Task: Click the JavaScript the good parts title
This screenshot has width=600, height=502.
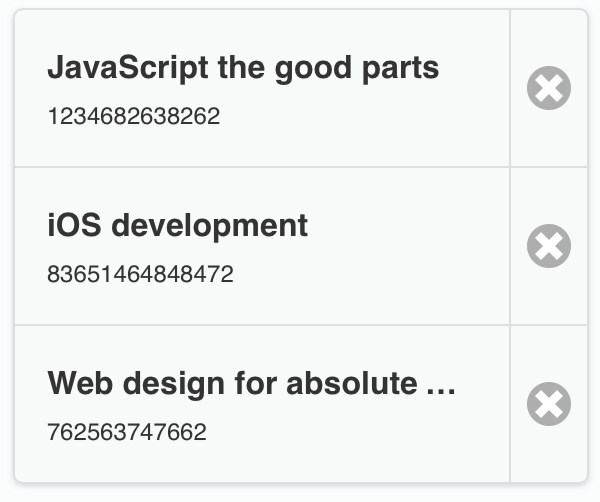Action: [x=243, y=68]
